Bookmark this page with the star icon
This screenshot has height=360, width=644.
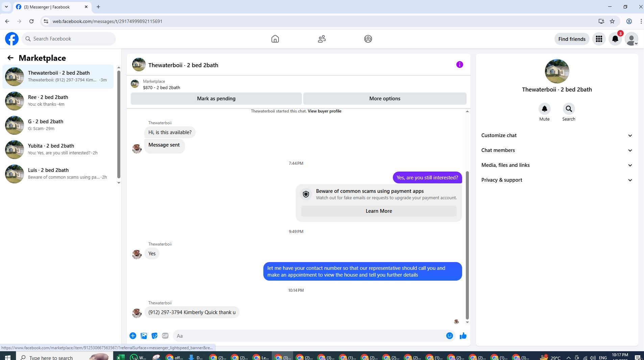pos(612,21)
